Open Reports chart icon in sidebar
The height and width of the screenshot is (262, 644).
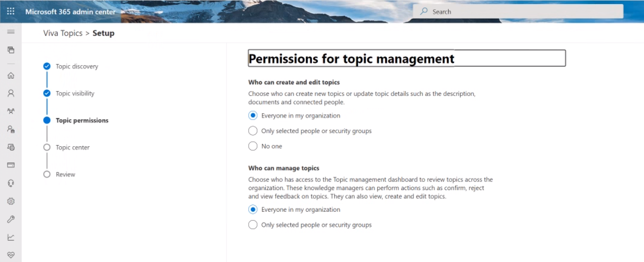[x=11, y=237]
